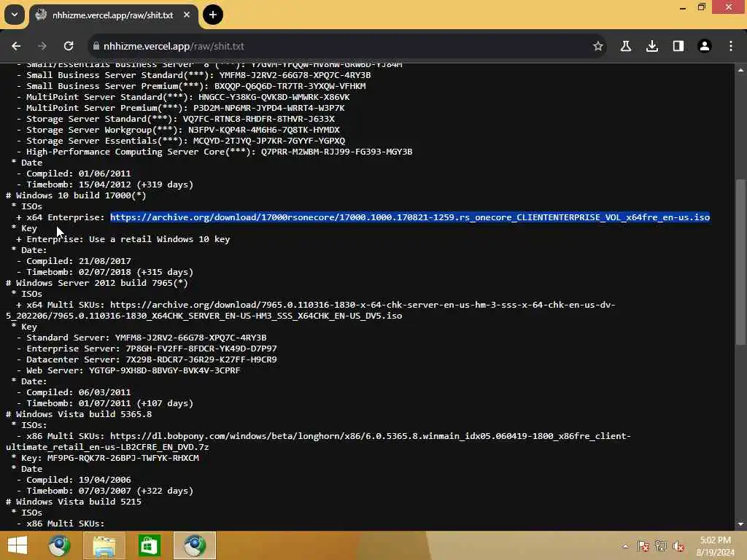Screen dimensions: 747x560
Task: Click '# Windows 10 build 17000(*)' heading
Action: (x=76, y=195)
